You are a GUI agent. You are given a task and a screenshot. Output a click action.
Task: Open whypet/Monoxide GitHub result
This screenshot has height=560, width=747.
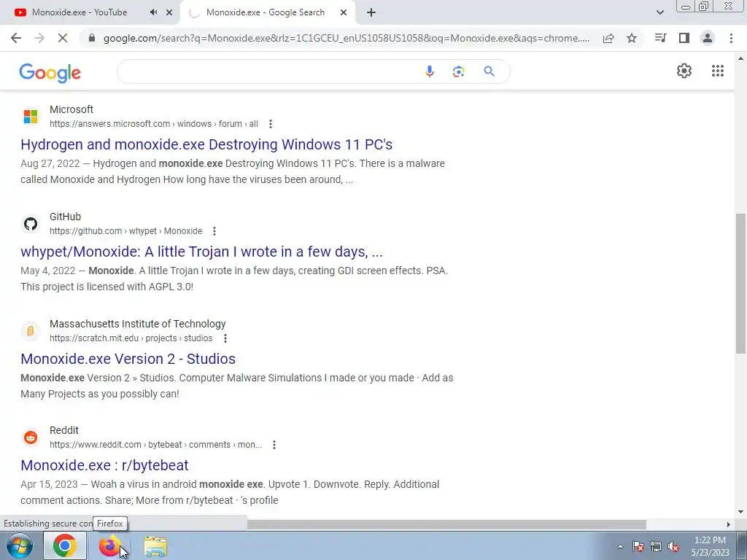201,252
